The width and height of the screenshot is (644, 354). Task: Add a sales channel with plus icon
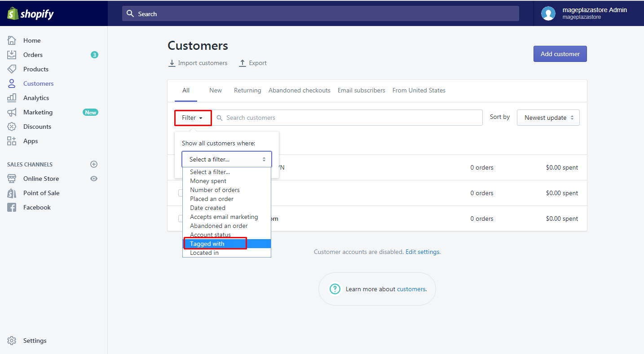click(x=94, y=164)
